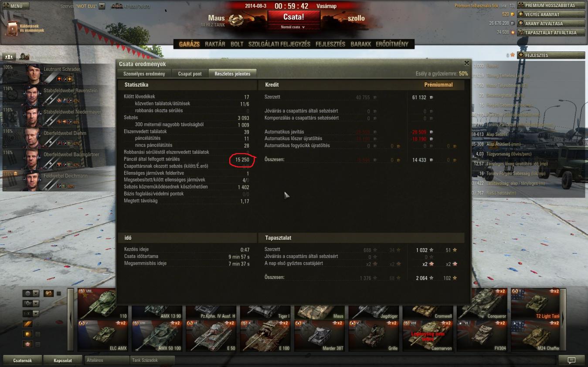
Task: Expand the WOT EU1 server dropdown
Action: 102,6
